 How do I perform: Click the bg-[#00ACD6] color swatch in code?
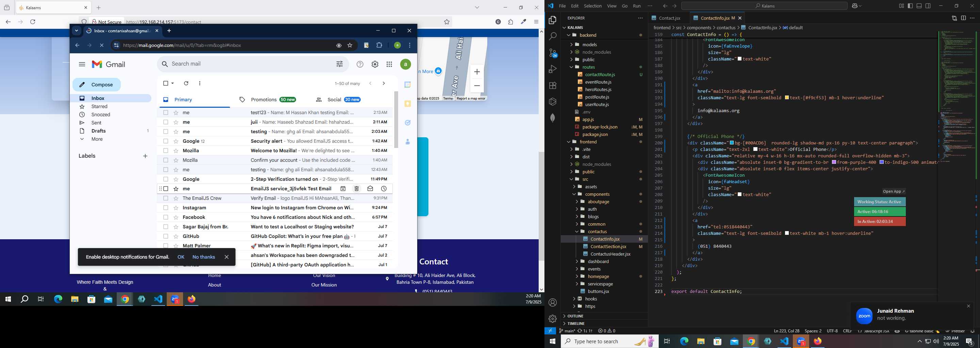tap(732, 143)
